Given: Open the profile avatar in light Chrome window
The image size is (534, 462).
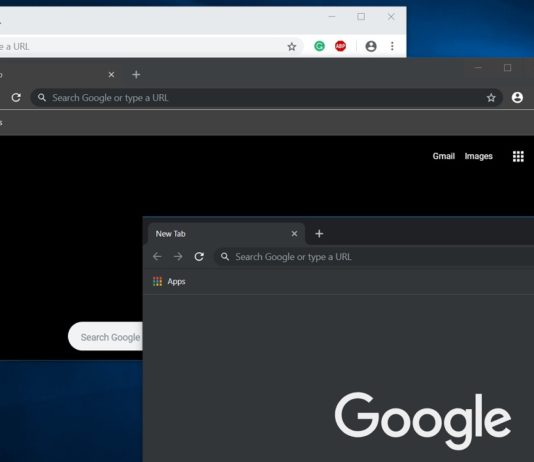Looking at the screenshot, I should tap(371, 46).
